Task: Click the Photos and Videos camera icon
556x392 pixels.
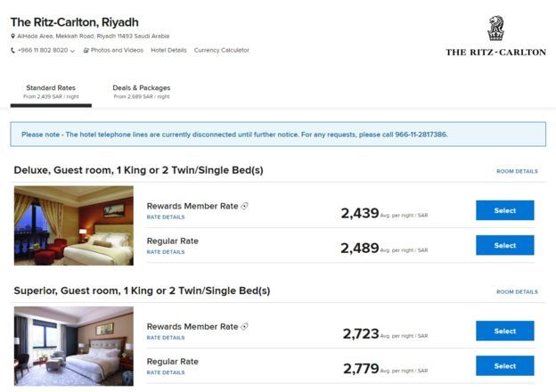Action: tap(86, 51)
